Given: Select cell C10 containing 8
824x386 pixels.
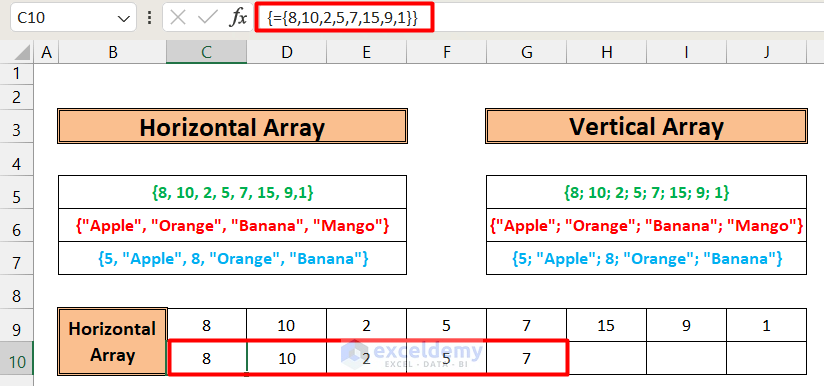Looking at the screenshot, I should [207, 358].
